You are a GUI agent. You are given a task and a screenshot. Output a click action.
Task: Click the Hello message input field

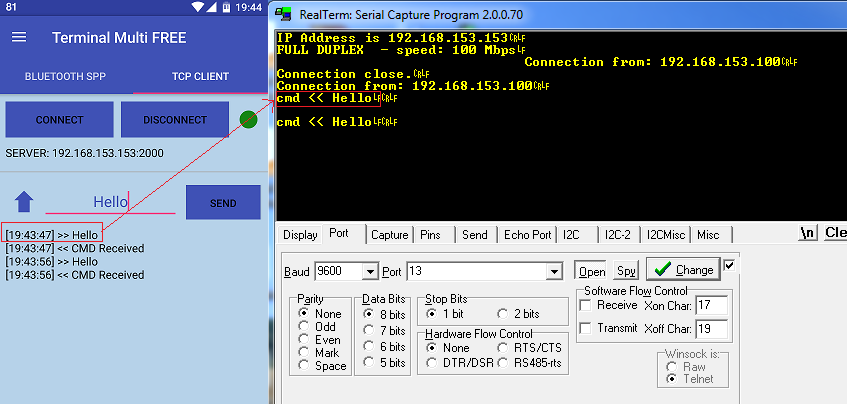point(110,202)
